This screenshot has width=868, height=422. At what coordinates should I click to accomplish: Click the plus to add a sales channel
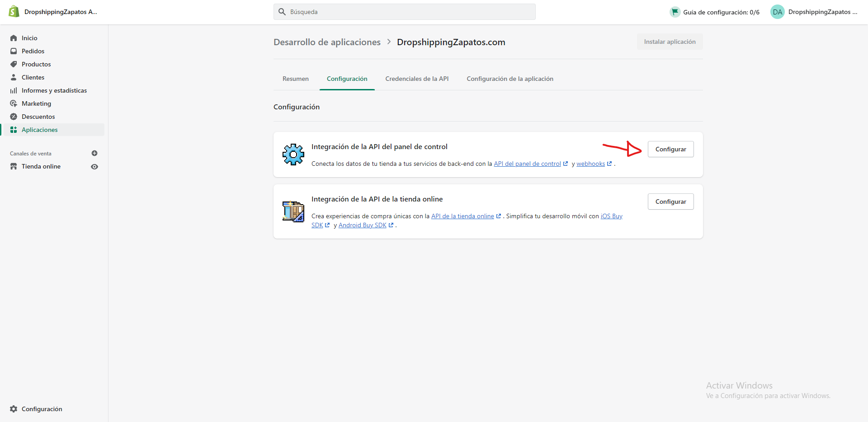[94, 153]
